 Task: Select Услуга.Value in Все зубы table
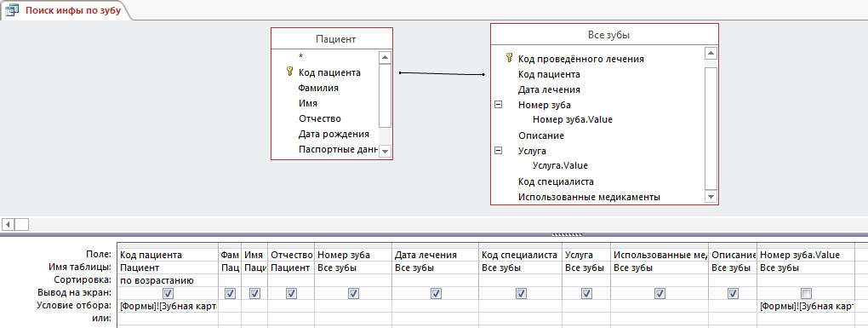point(560,165)
